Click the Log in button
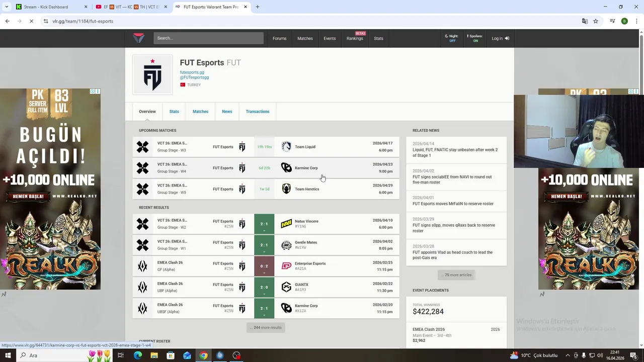The height and width of the screenshot is (362, 644). 500,38
